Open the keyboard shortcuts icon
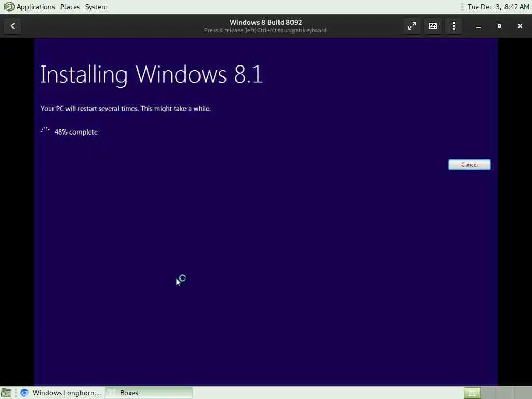Image resolution: width=532 pixels, height=399 pixels. [433, 26]
